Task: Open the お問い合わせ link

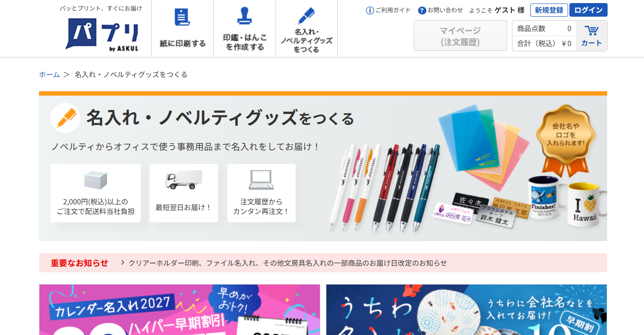Action: pos(445,10)
